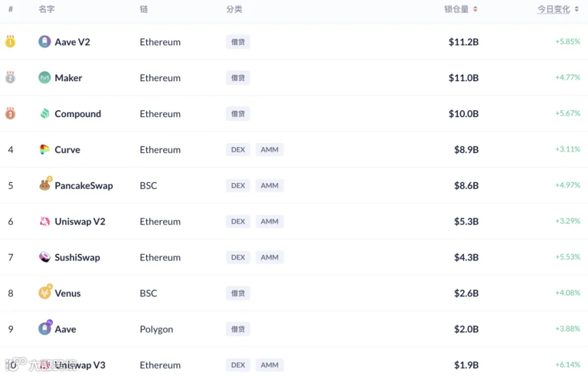Screen dimensions: 588x376
Task: Click the SushiSwap logo icon
Action: pos(44,257)
